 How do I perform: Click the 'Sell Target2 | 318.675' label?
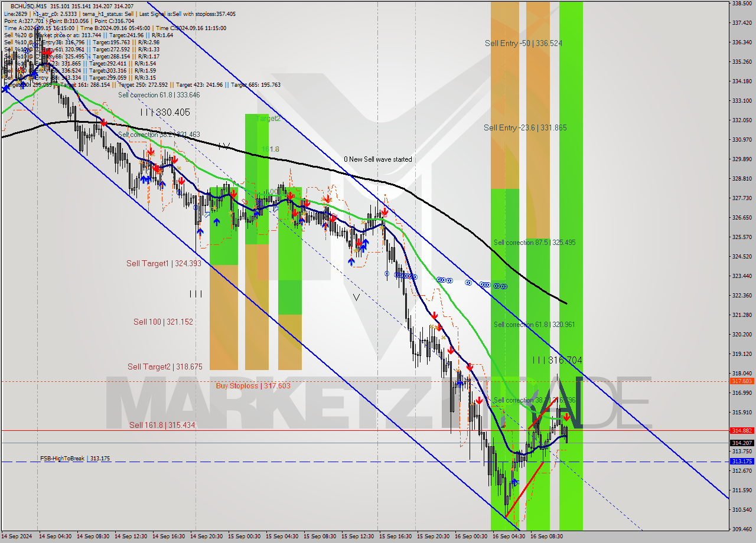165,367
